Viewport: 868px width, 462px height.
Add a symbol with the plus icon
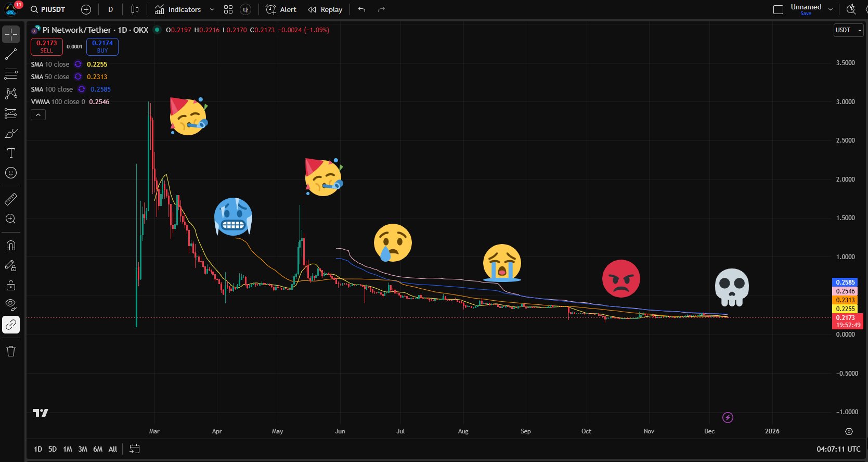(x=86, y=9)
